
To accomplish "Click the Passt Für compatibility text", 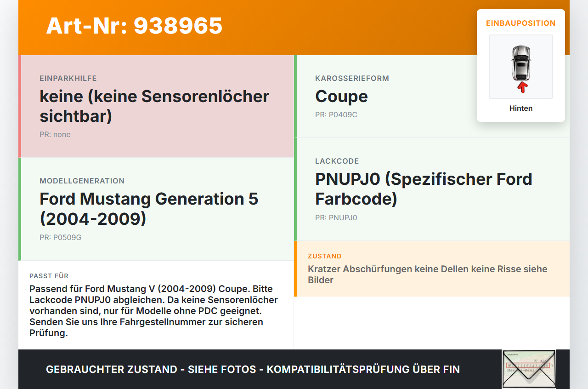I will [x=153, y=311].
